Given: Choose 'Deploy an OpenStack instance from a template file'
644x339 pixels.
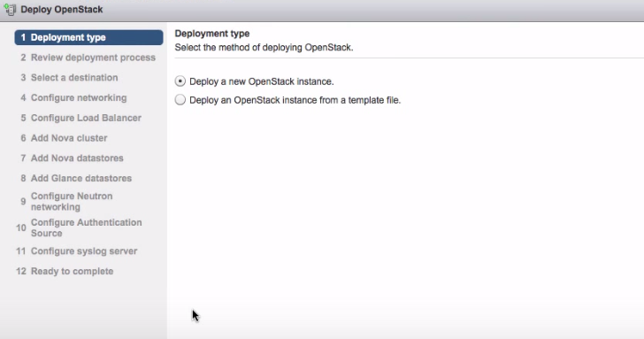Looking at the screenshot, I should pos(180,100).
